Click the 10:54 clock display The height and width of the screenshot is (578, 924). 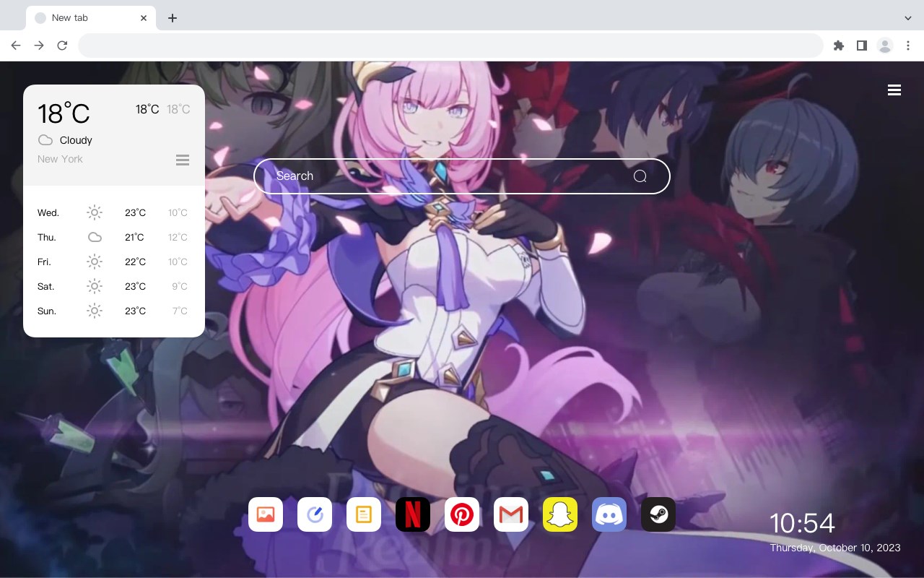coord(802,523)
